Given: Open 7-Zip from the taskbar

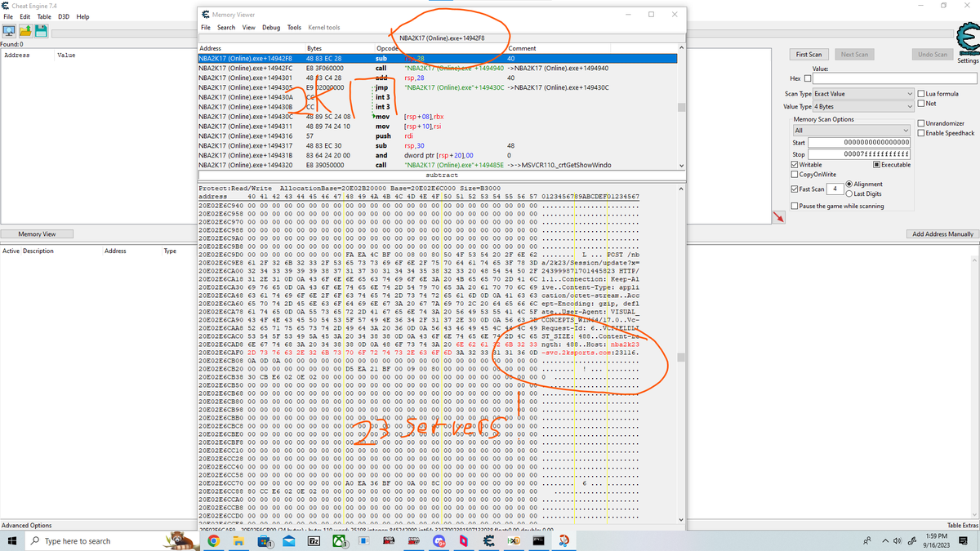Looking at the screenshot, I should click(313, 541).
